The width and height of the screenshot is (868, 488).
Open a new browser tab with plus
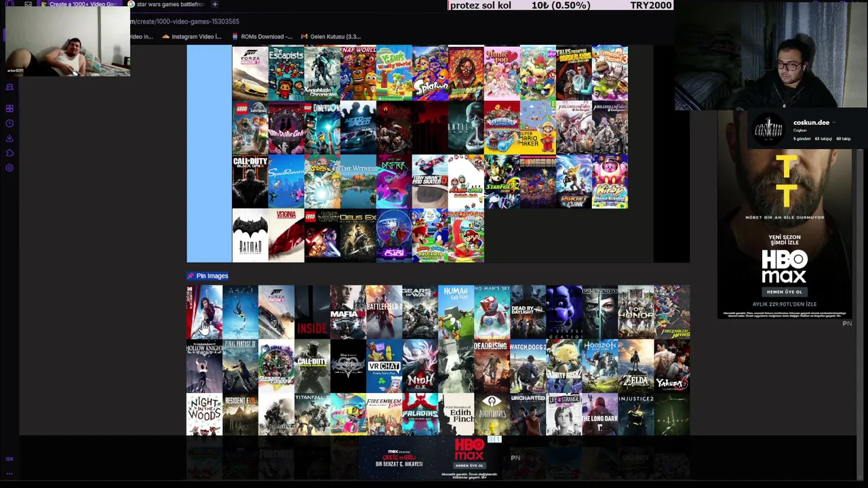point(214,4)
